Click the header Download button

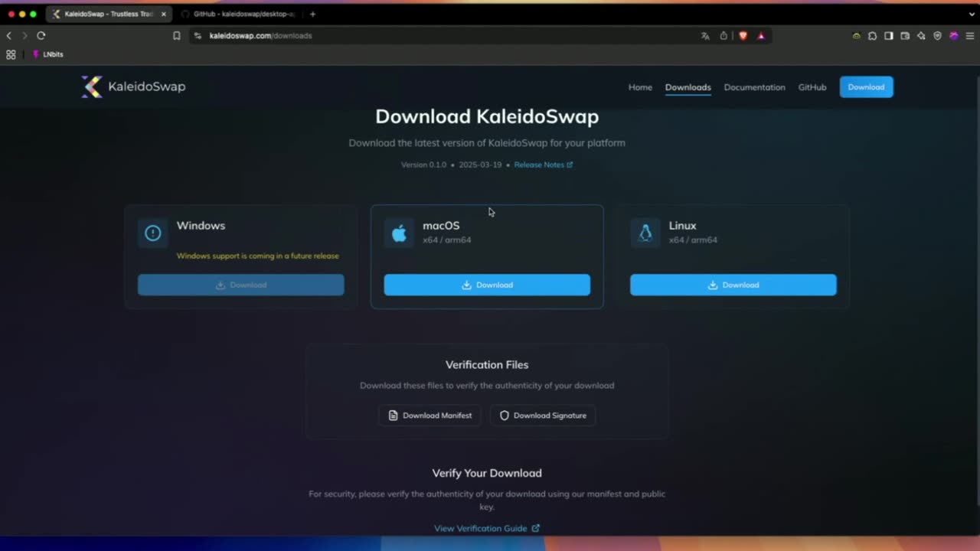[x=866, y=87]
